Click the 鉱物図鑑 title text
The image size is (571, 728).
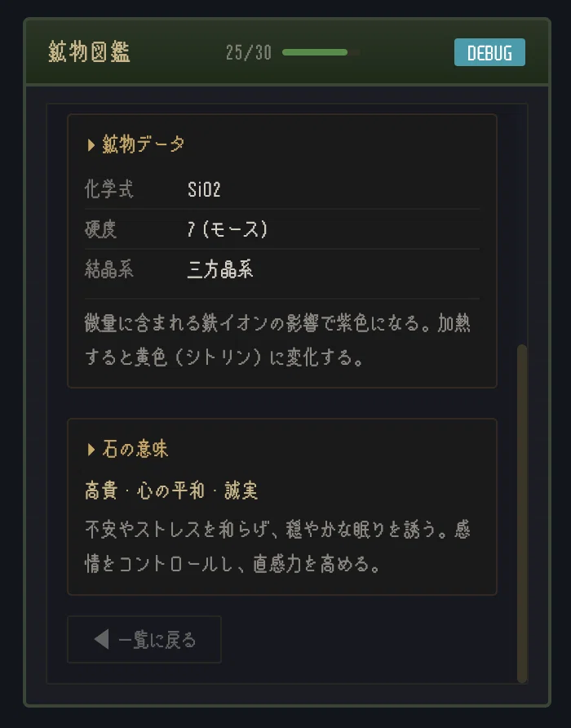[x=89, y=51]
